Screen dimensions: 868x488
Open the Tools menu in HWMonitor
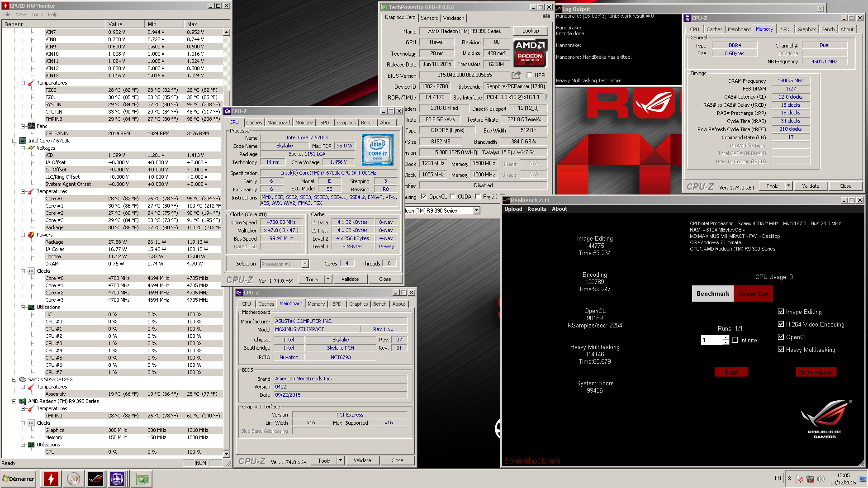37,14
